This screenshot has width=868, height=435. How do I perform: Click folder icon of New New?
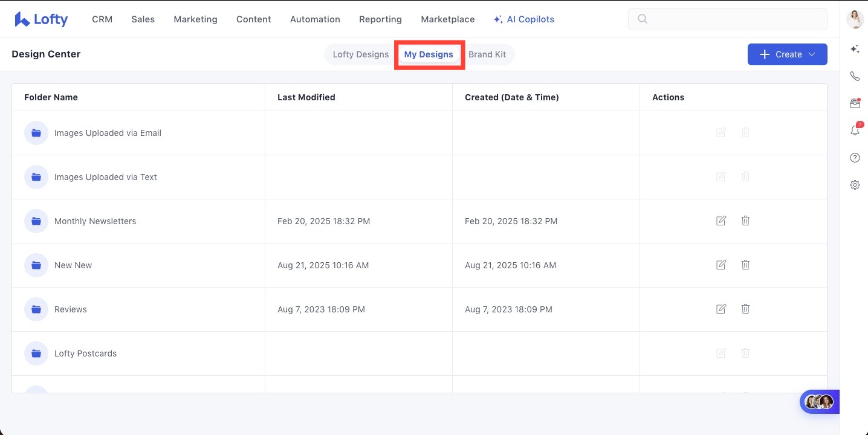point(36,265)
